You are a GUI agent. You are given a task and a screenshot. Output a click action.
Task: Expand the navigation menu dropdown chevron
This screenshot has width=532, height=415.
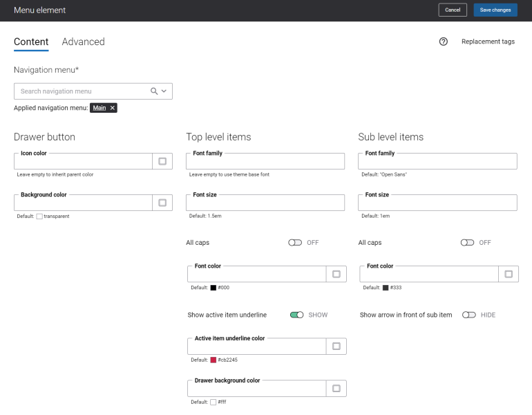(x=164, y=91)
